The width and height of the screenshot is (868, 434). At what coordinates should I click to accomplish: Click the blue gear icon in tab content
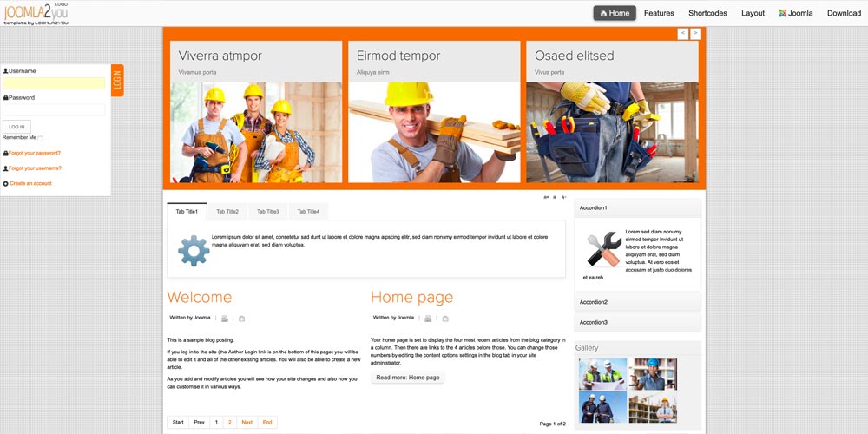point(194,250)
